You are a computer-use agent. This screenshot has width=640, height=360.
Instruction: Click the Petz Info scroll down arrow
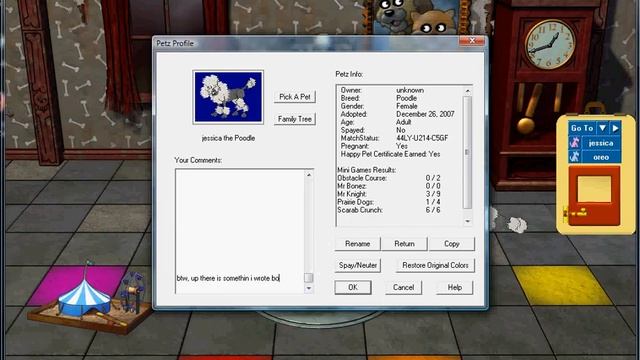coord(468,221)
